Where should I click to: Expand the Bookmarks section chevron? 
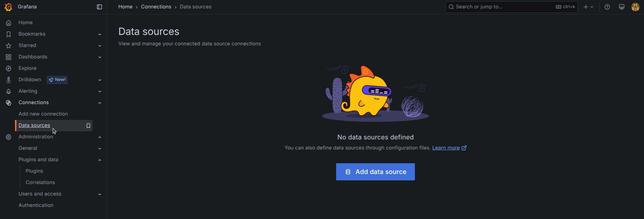100,34
